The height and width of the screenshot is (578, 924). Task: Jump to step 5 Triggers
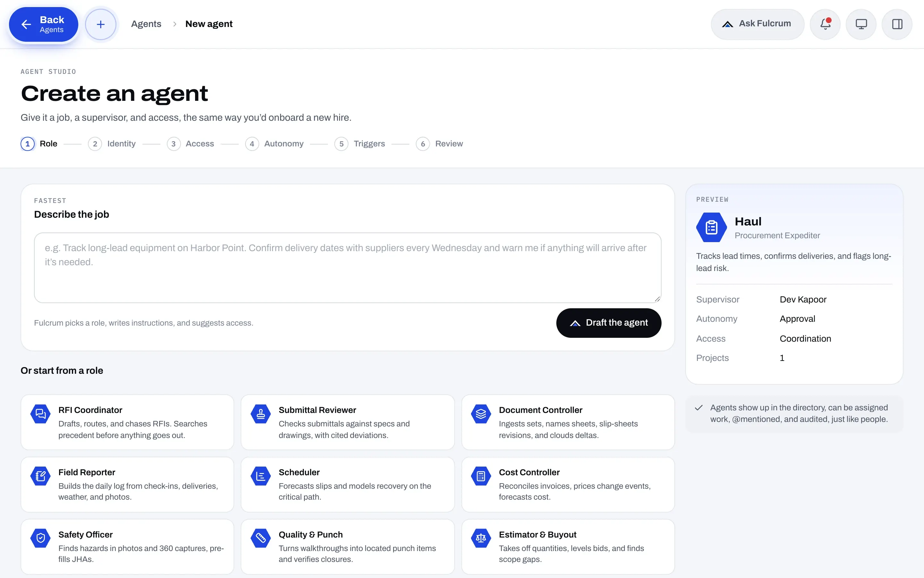[360, 144]
